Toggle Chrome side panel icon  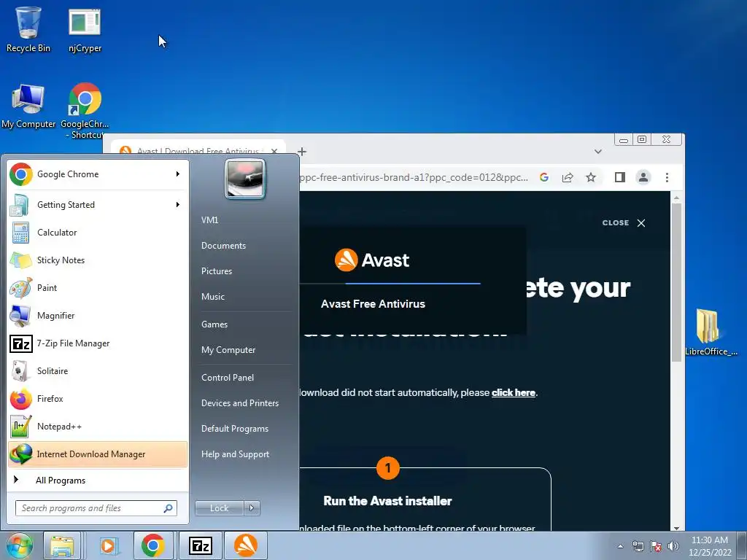tap(620, 178)
